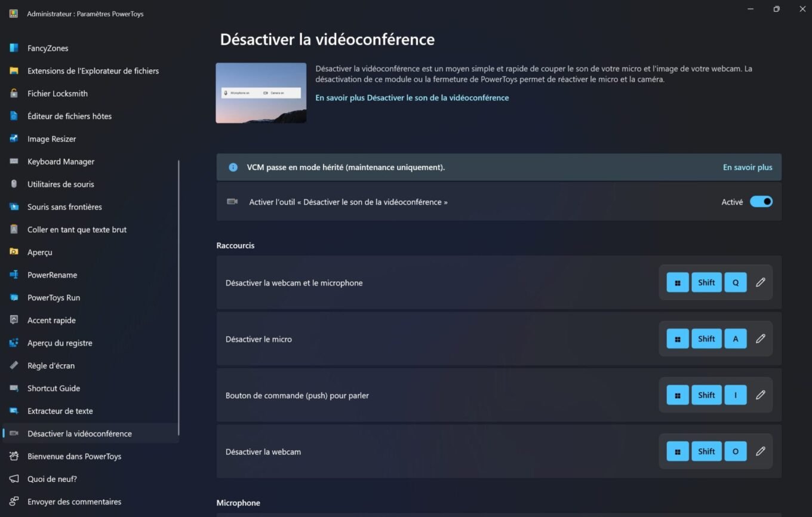Click the Fichier Locksmith padlock icon
This screenshot has height=517, width=812.
[x=14, y=93]
